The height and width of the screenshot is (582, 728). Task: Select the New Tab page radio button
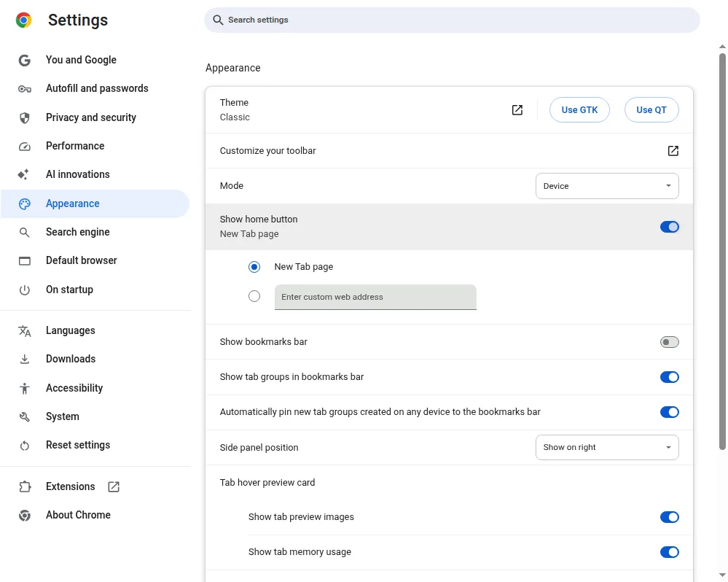[x=254, y=267]
